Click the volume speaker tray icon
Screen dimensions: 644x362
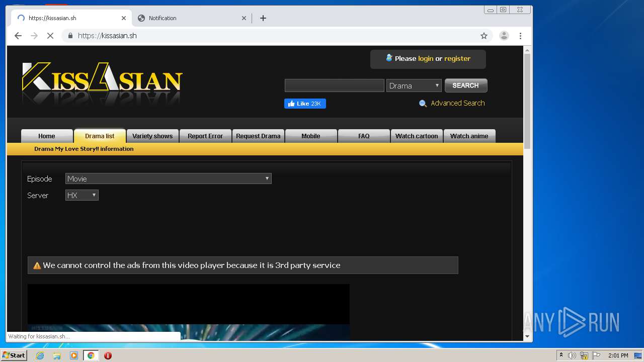click(572, 355)
